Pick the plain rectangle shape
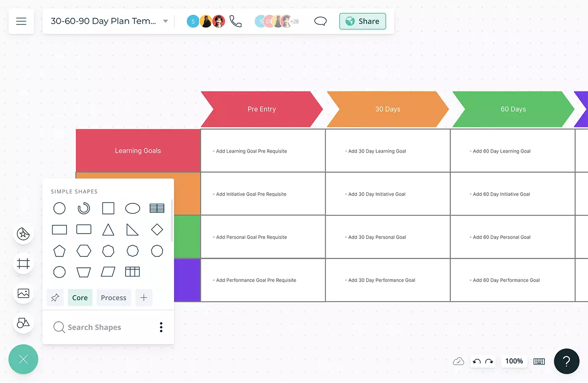Viewport: 588px width, 383px height. (59, 229)
